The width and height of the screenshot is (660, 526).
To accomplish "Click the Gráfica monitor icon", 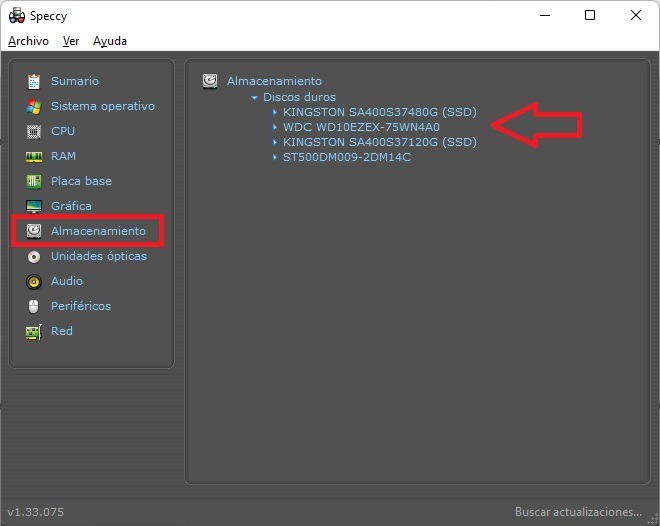I will tap(34, 206).
